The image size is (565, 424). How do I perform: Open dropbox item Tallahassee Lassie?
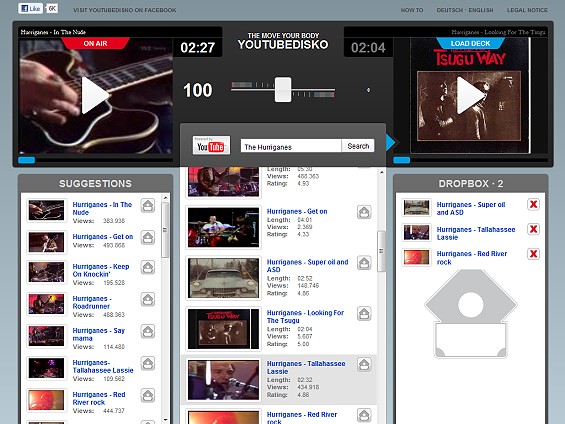[x=476, y=233]
